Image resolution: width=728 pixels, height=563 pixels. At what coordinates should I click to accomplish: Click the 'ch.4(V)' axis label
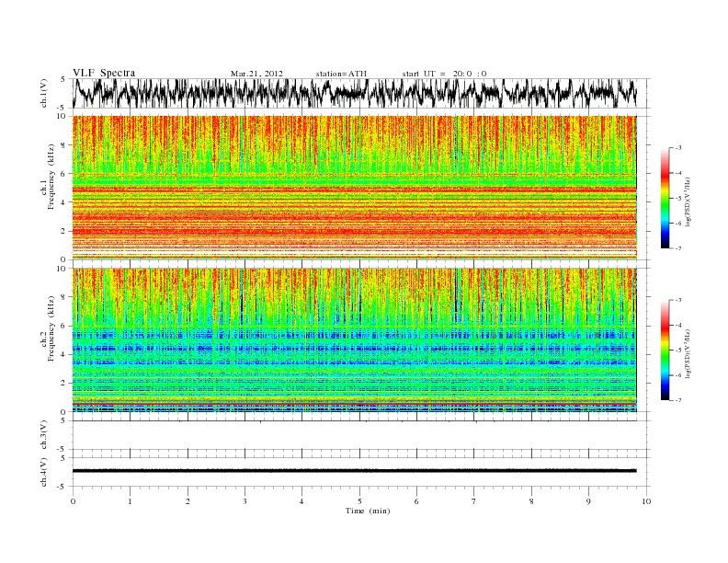point(43,473)
